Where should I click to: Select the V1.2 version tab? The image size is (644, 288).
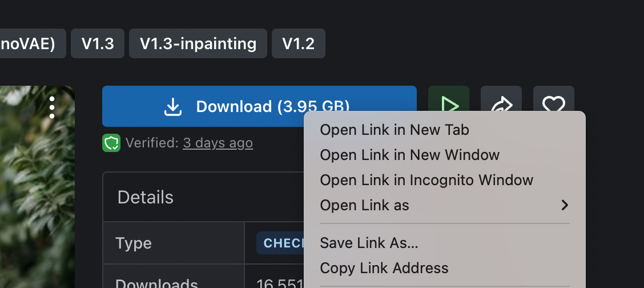coord(299,43)
